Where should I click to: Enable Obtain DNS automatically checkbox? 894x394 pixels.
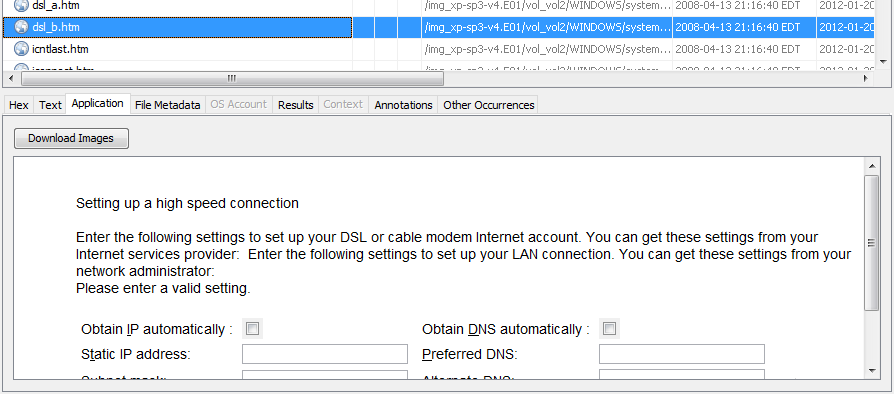[x=609, y=328]
